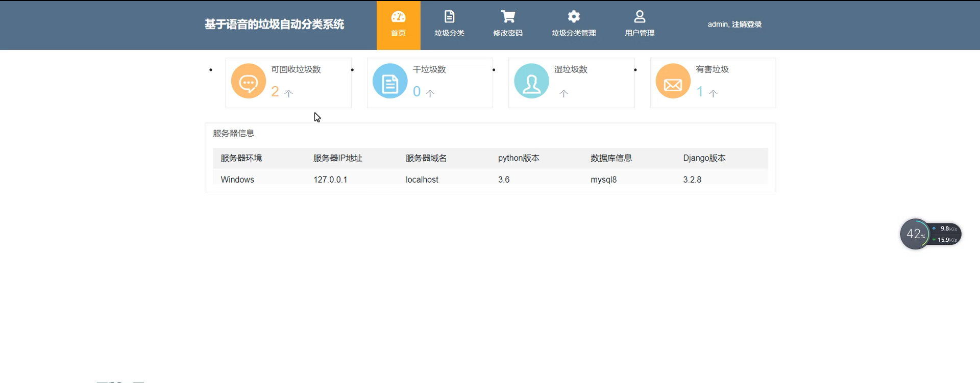Click the recyclable count value 2
Screen dimensions: 980x383
coord(275,92)
